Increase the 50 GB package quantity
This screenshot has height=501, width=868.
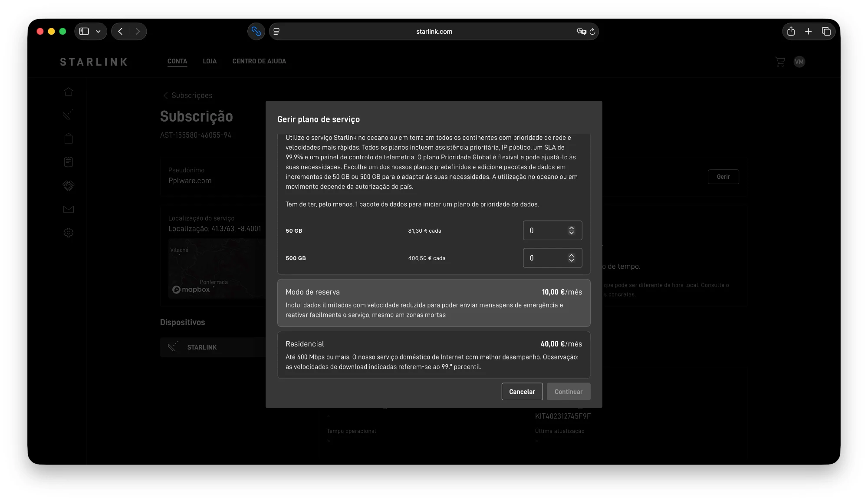click(x=572, y=228)
